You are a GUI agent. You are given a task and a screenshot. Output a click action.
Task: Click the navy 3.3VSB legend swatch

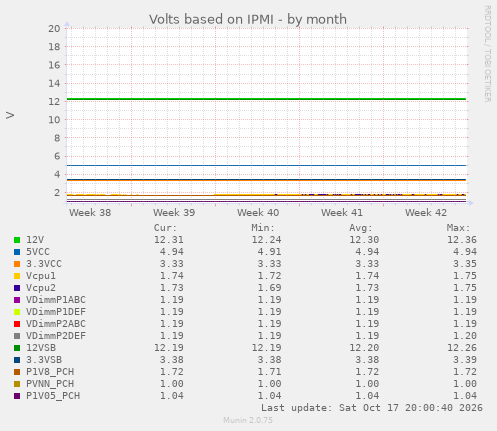point(17,360)
